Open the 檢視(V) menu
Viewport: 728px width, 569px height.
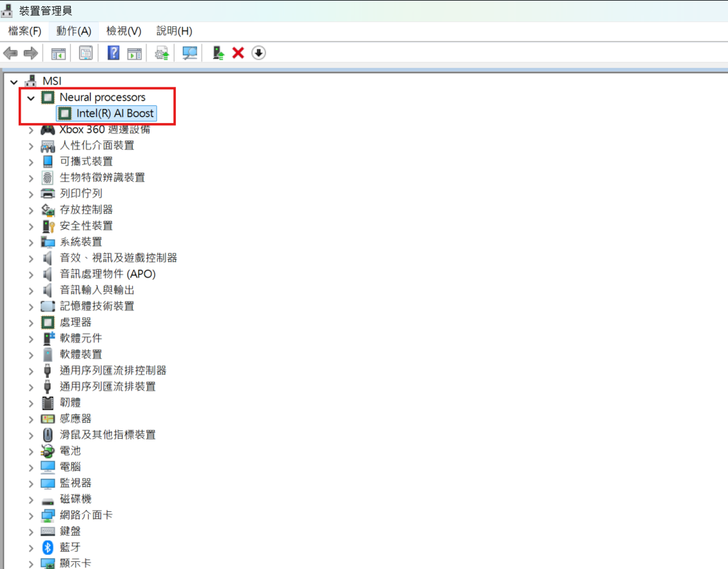pyautogui.click(x=123, y=31)
